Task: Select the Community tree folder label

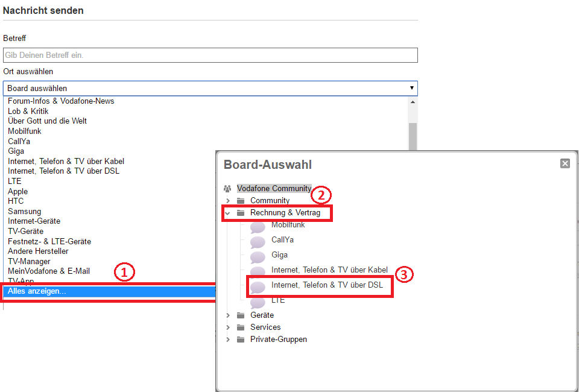Action: (x=270, y=201)
